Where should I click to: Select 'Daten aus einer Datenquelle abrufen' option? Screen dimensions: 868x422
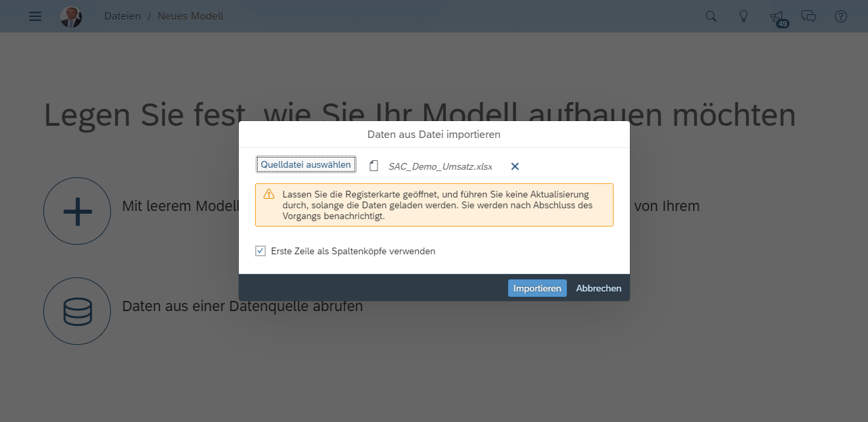[242, 306]
